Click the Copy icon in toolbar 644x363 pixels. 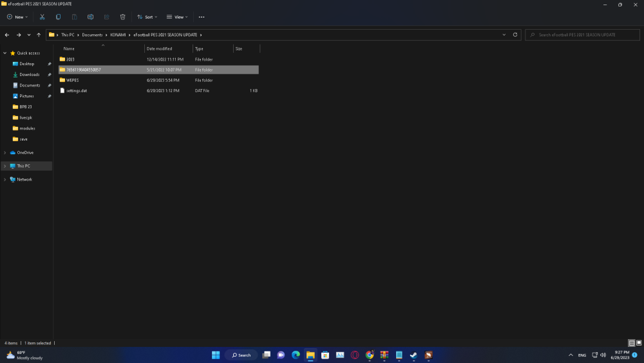click(59, 17)
